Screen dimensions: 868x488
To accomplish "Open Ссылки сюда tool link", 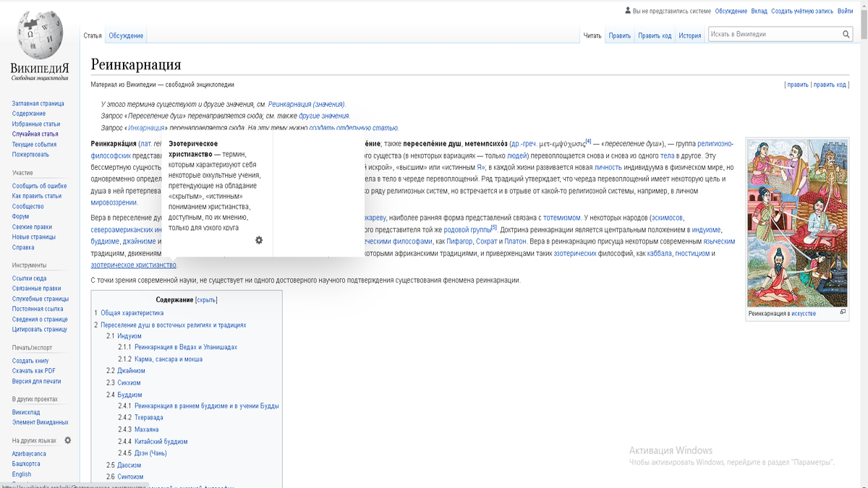I will click(x=29, y=278).
